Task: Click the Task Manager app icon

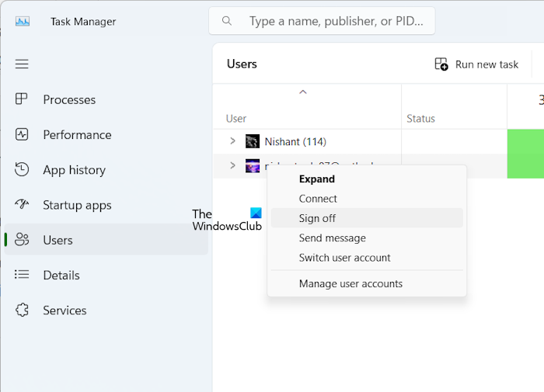Action: 23,22
